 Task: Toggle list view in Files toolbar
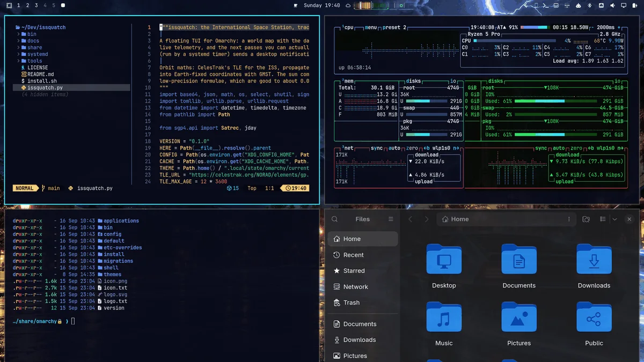pyautogui.click(x=603, y=219)
